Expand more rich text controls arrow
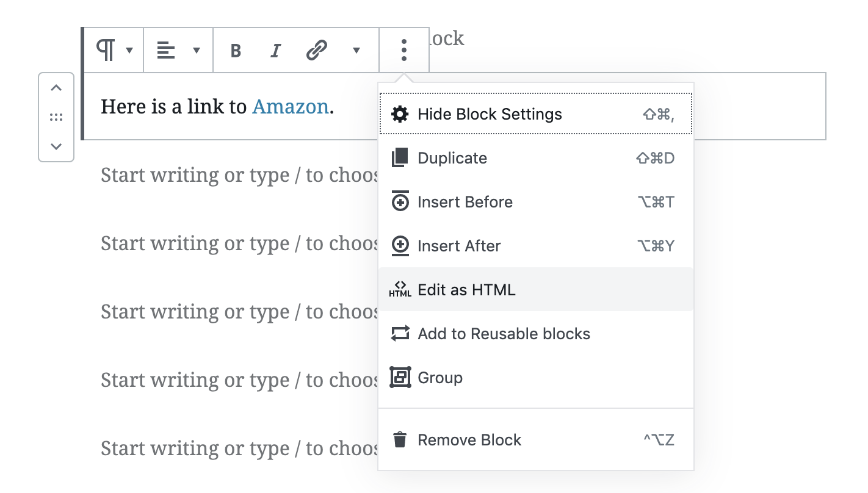868x493 pixels. (356, 51)
